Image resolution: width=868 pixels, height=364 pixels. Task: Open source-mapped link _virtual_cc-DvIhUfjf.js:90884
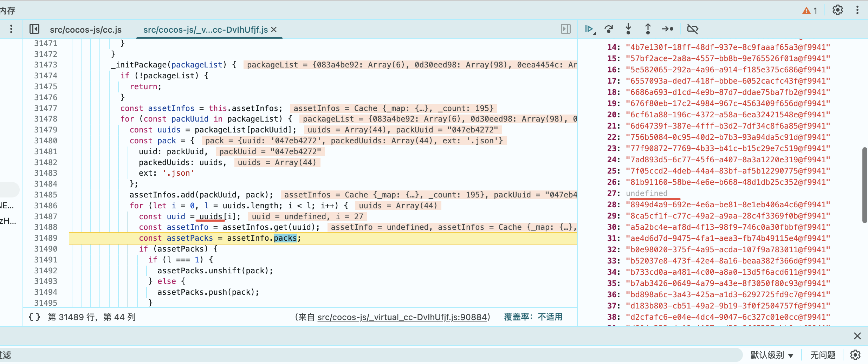point(402,317)
